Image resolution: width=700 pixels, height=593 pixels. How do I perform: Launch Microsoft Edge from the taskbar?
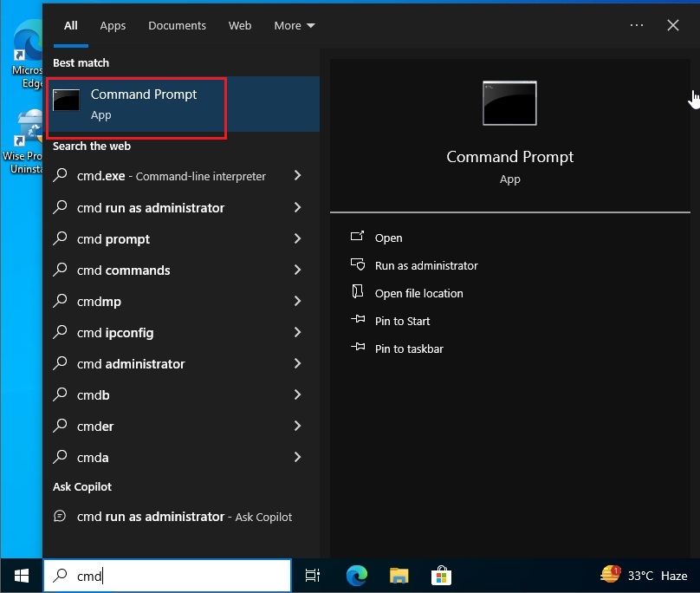[x=356, y=575]
